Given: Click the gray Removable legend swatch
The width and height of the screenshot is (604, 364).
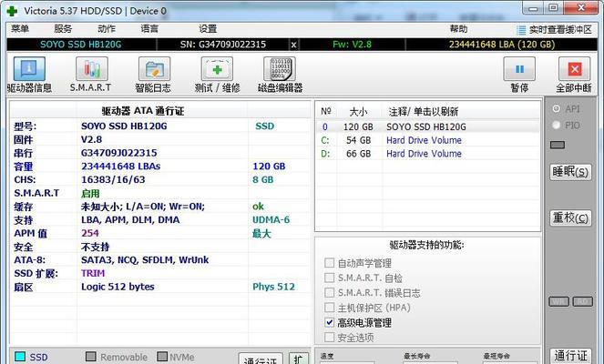Looking at the screenshot, I should click(91, 357).
